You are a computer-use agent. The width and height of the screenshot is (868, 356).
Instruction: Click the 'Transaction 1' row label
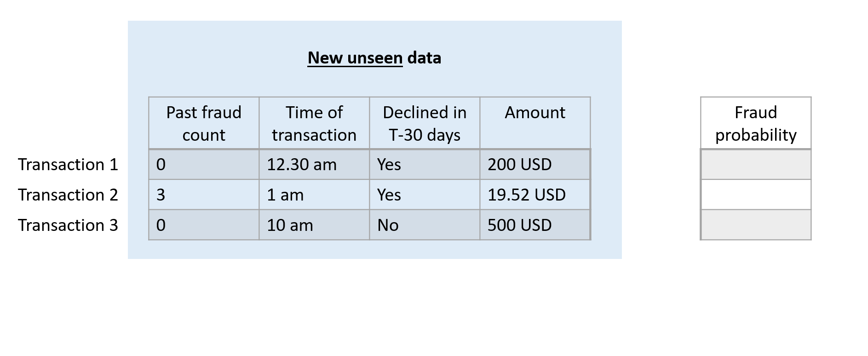(x=68, y=165)
